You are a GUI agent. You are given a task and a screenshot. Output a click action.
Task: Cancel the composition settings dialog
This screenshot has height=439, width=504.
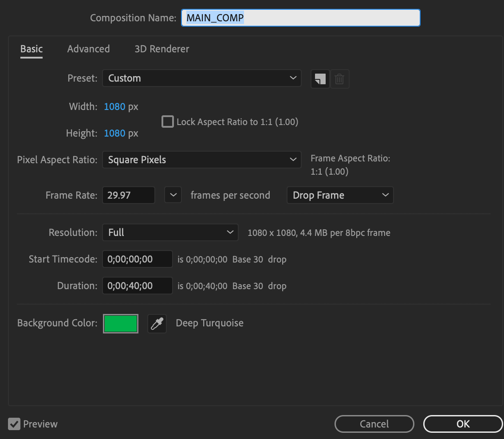pyautogui.click(x=374, y=424)
